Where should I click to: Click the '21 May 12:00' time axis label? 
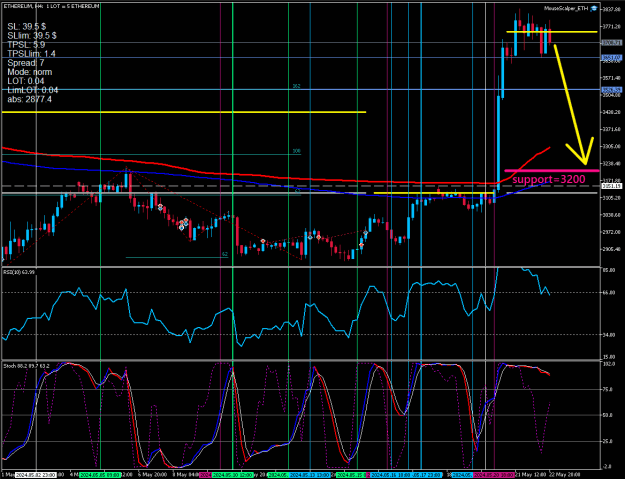coord(531,475)
